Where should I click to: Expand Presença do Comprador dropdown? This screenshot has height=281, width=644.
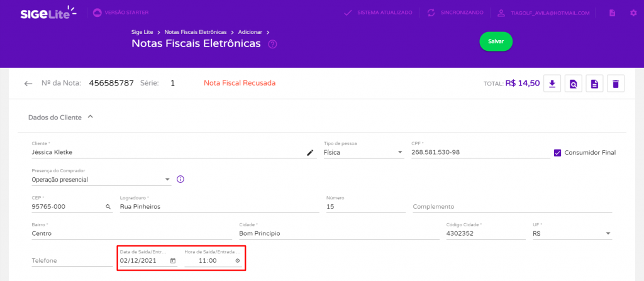(x=101, y=180)
